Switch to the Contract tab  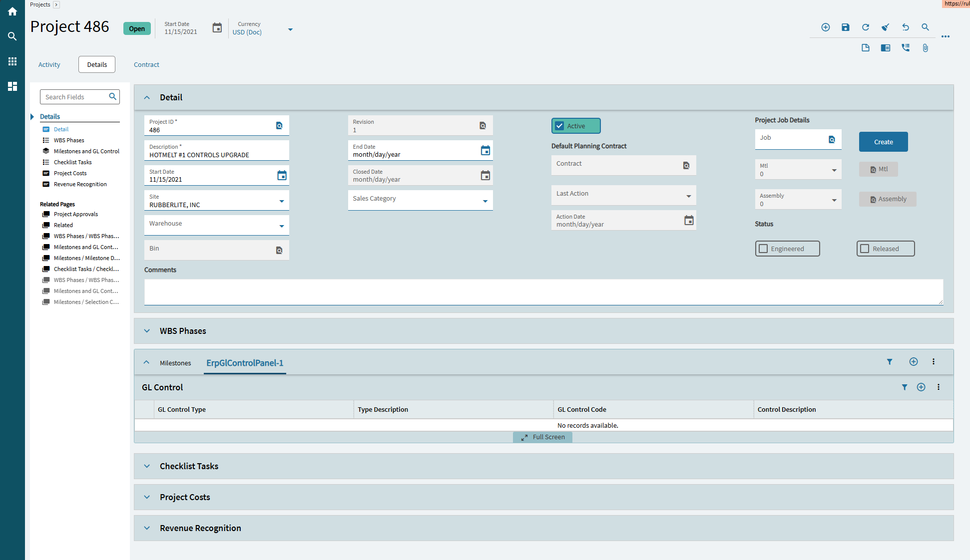pyautogui.click(x=146, y=64)
